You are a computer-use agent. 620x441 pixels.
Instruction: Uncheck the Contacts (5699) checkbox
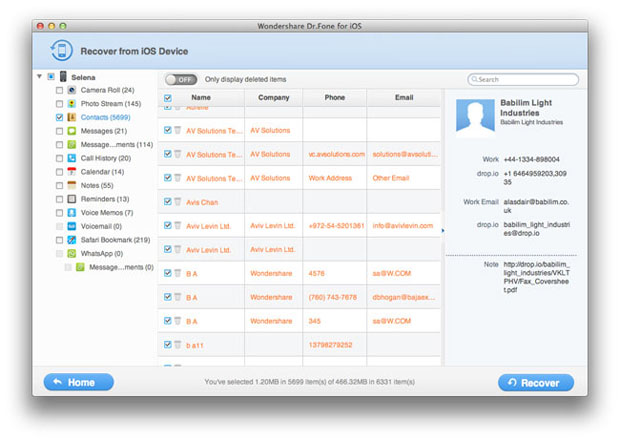(59, 117)
